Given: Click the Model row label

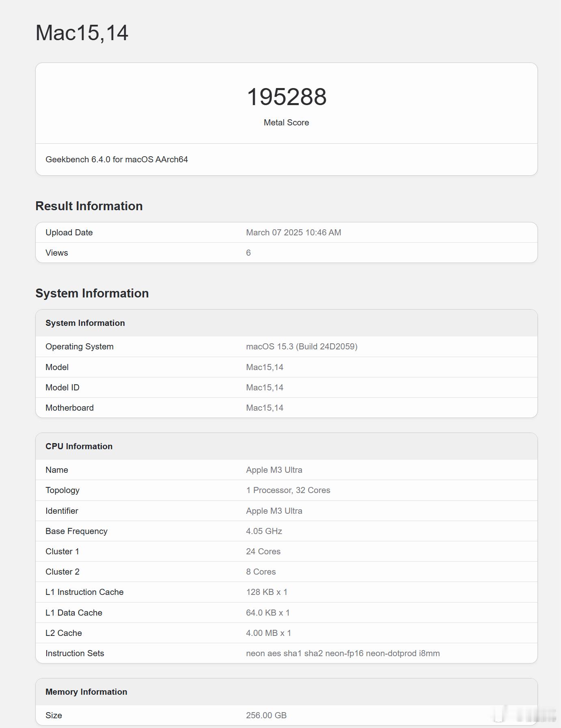Looking at the screenshot, I should 57,367.
